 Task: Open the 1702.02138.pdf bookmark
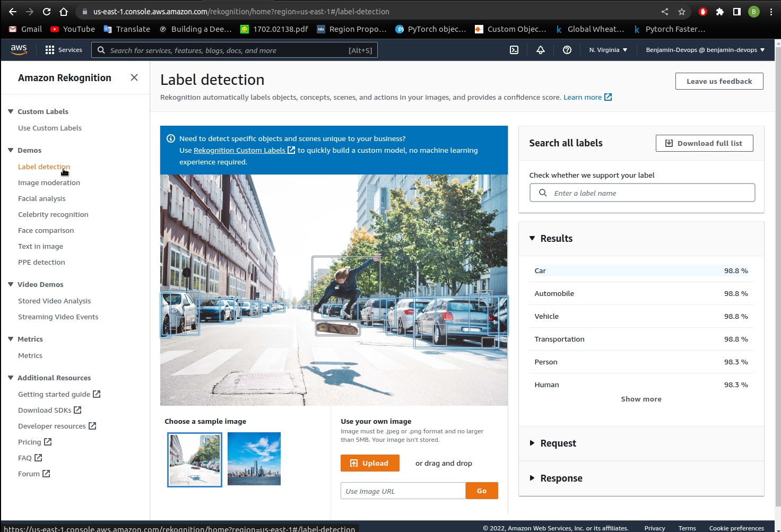(x=274, y=29)
